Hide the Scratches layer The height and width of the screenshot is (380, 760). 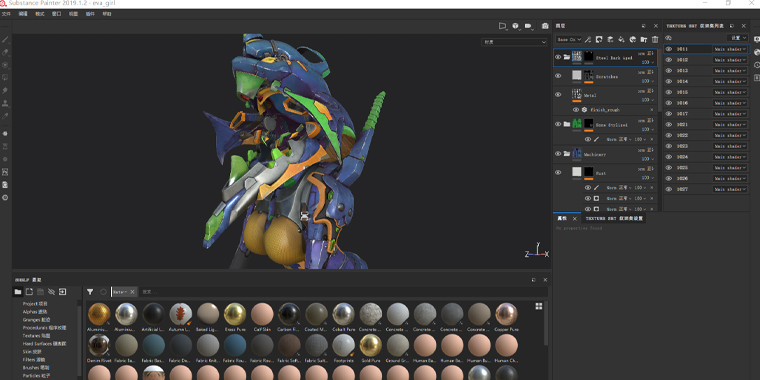click(558, 76)
